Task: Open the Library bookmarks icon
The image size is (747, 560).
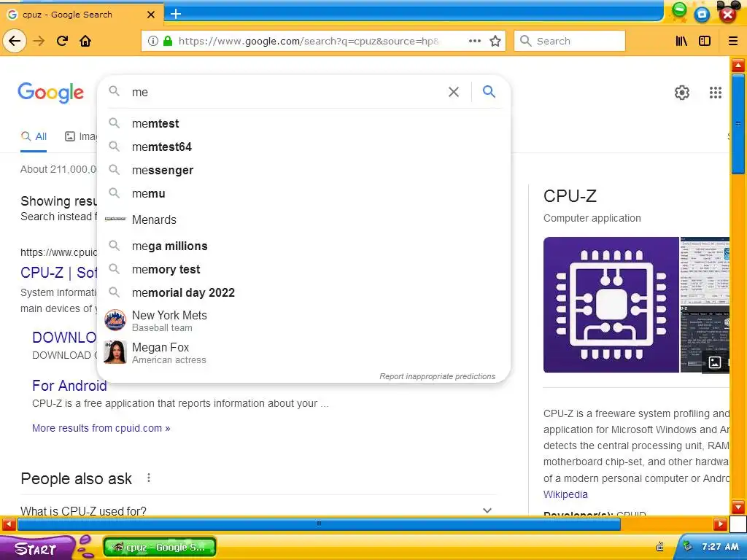Action: click(x=681, y=41)
